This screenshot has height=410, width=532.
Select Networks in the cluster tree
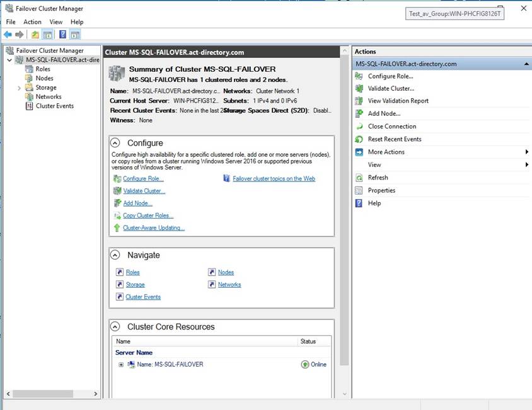pyautogui.click(x=49, y=96)
